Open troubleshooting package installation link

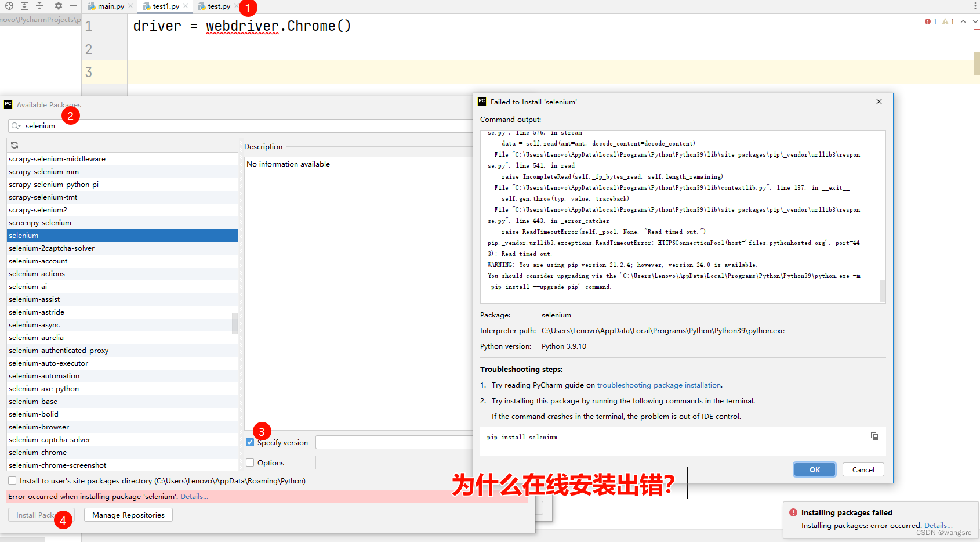coord(659,385)
